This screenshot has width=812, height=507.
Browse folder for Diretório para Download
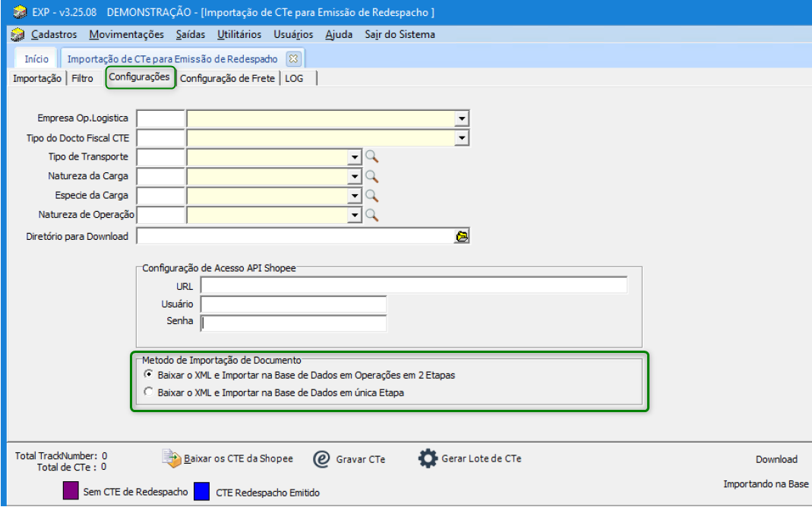tap(461, 237)
